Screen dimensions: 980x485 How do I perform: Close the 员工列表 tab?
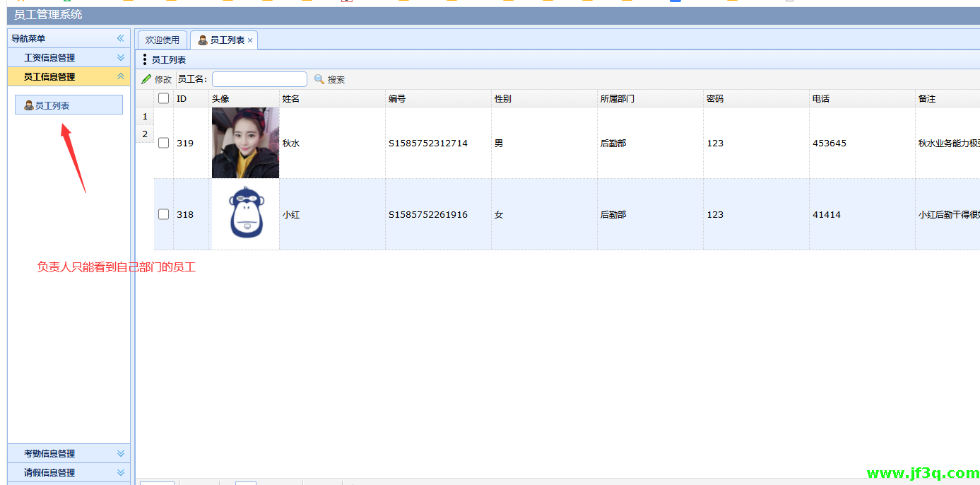tap(250, 41)
